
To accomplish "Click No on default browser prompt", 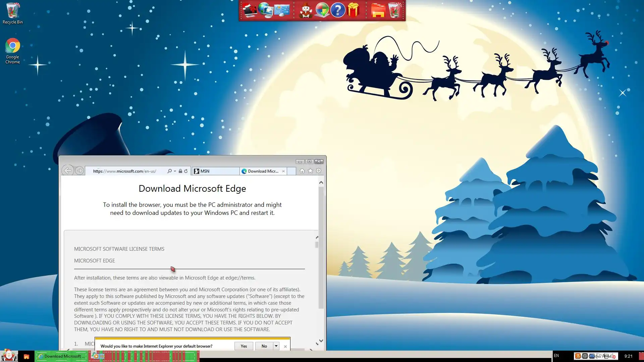I will [x=264, y=346].
